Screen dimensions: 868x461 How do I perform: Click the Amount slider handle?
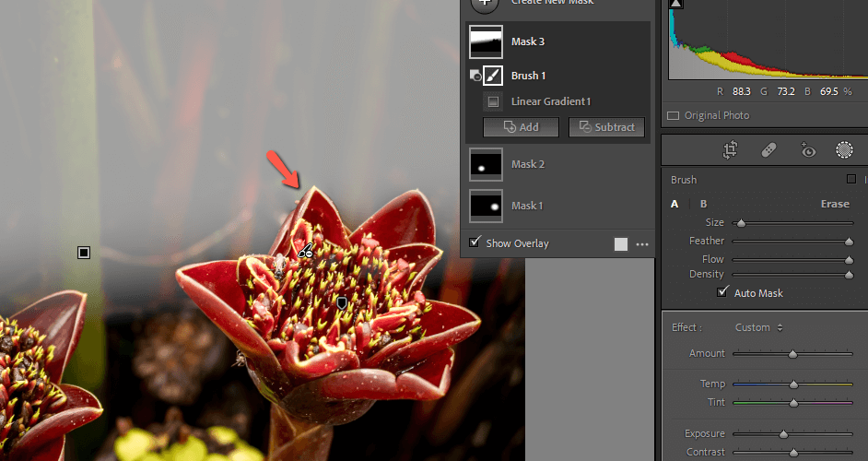pyautogui.click(x=792, y=354)
